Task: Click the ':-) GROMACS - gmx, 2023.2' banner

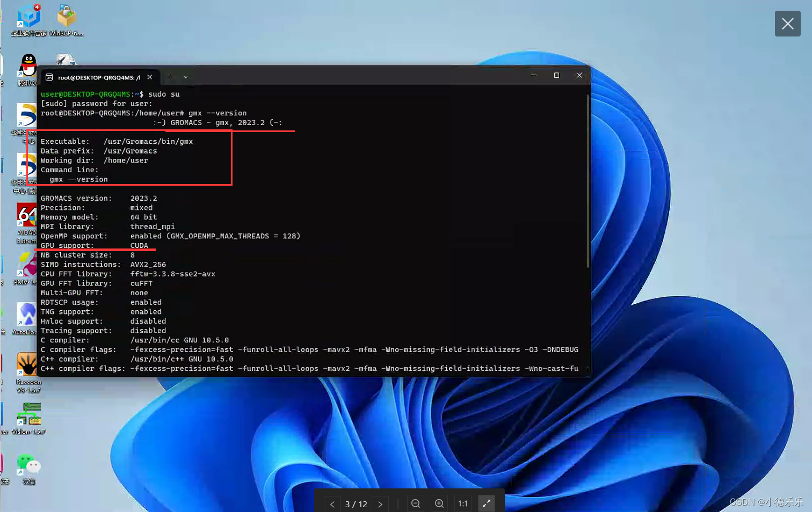Action: coord(218,122)
